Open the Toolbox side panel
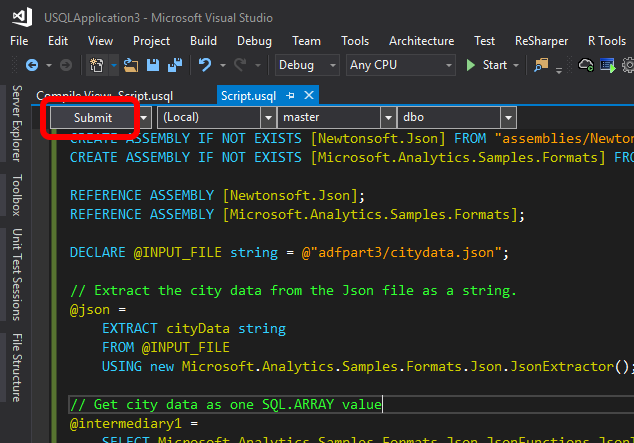The width and height of the screenshot is (634, 443). 16,195
